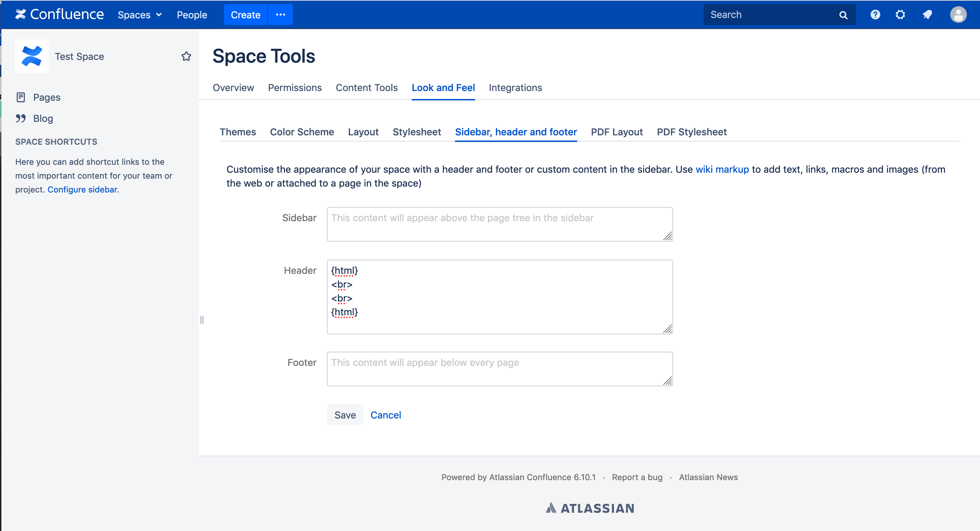Switch to the Color Scheme tab
This screenshot has height=531, width=980.
click(302, 132)
